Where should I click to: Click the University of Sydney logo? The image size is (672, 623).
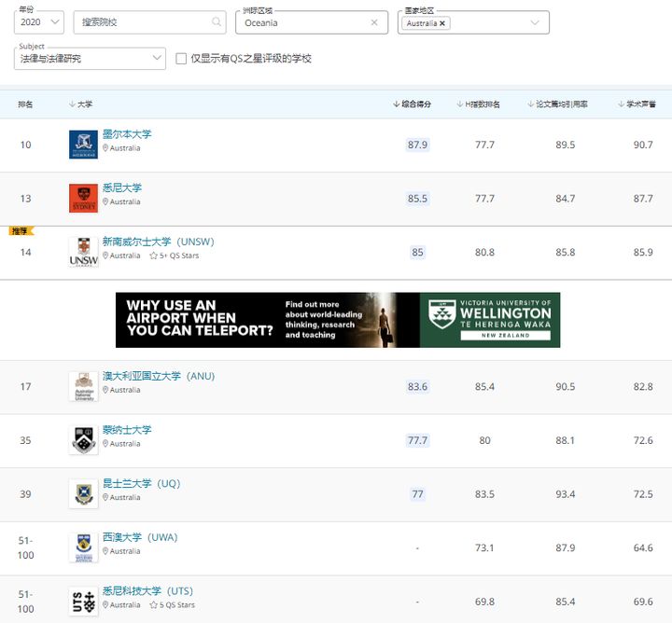pyautogui.click(x=84, y=199)
